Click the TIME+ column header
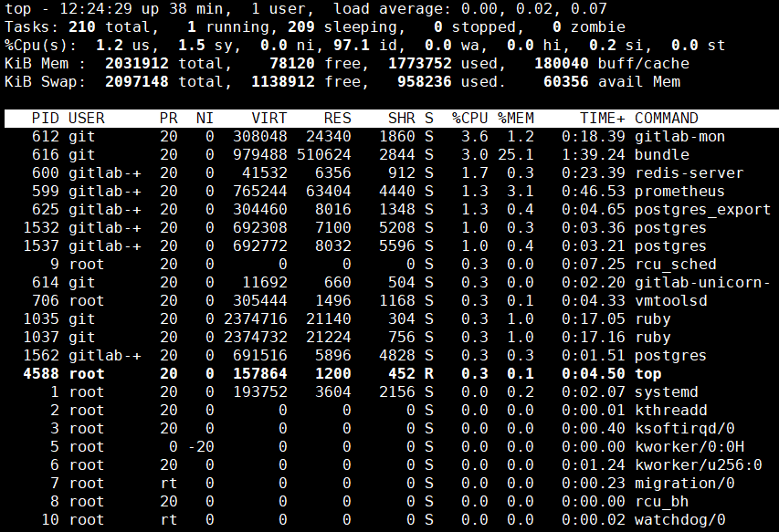 [602, 119]
